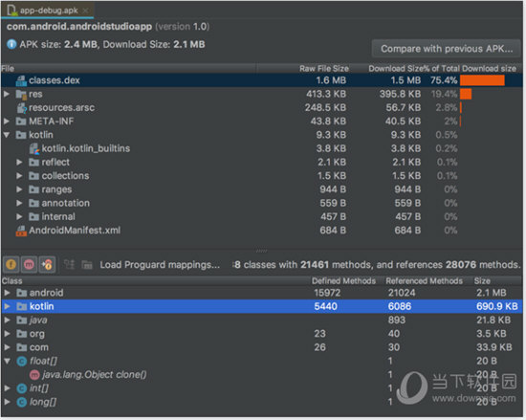Click 15972 defined methods for android
Viewport: 526px width, 420px height.
[327, 293]
